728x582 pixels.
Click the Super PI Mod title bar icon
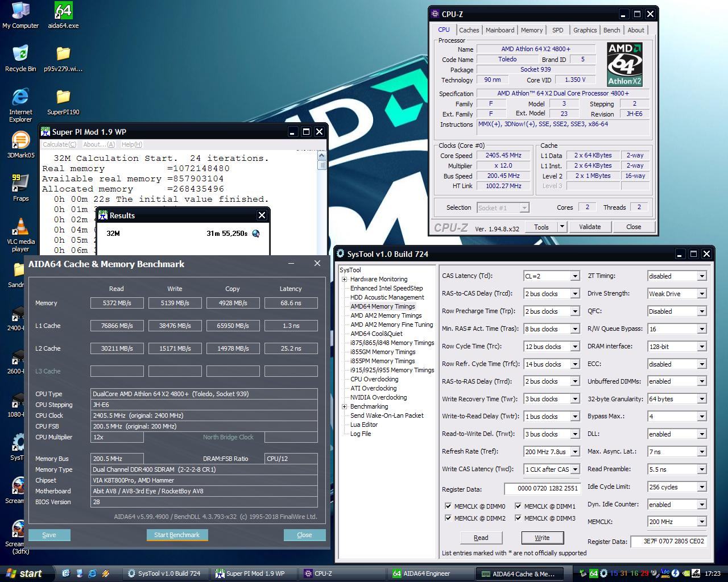coord(45,132)
